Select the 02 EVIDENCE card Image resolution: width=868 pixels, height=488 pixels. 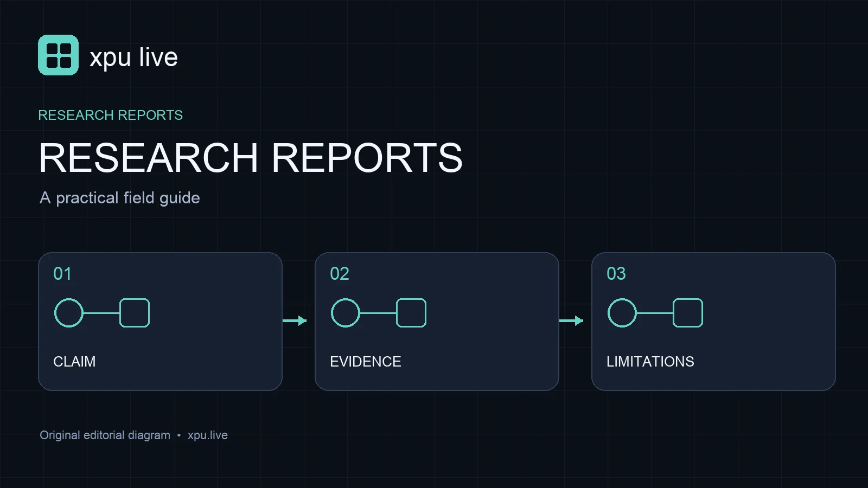[437, 321]
